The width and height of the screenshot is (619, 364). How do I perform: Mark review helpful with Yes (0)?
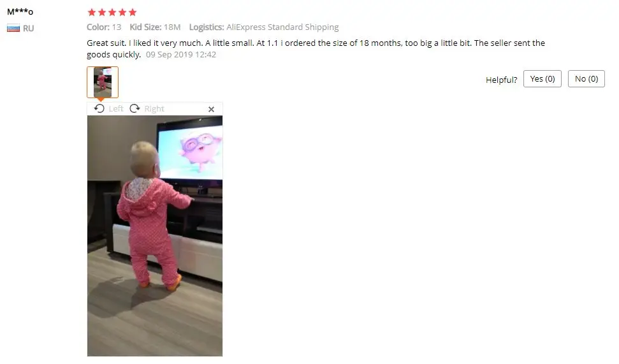[x=543, y=79]
